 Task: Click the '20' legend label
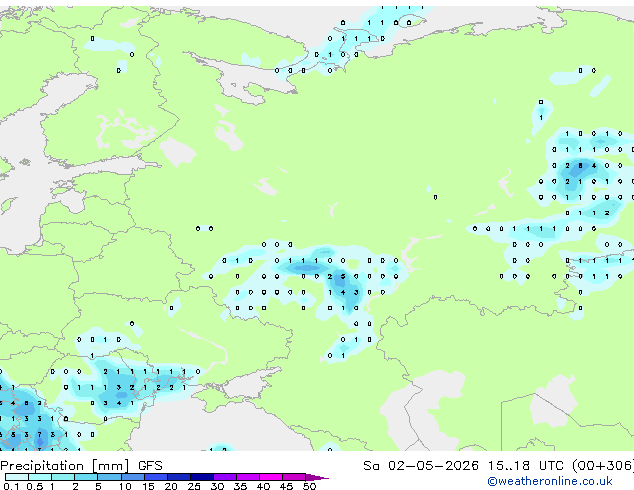coord(171,486)
